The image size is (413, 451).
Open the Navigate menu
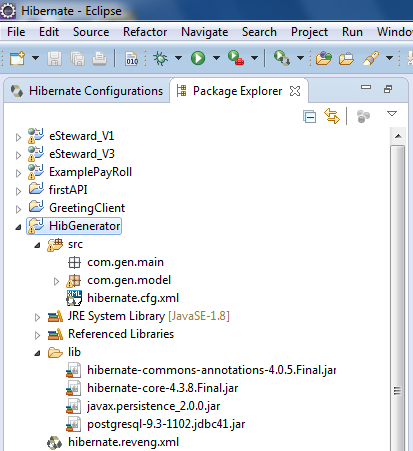[x=205, y=32]
